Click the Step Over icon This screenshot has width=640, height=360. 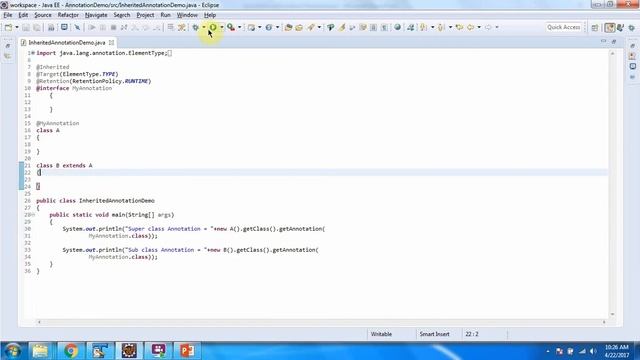(x=145, y=27)
